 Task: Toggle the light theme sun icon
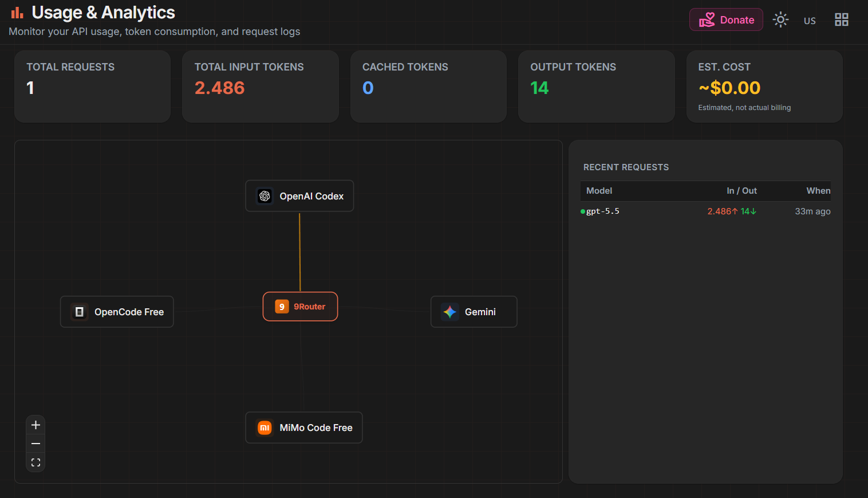(x=780, y=19)
